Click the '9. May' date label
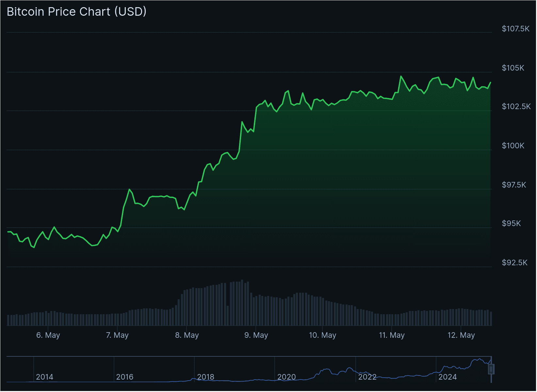 click(256, 335)
